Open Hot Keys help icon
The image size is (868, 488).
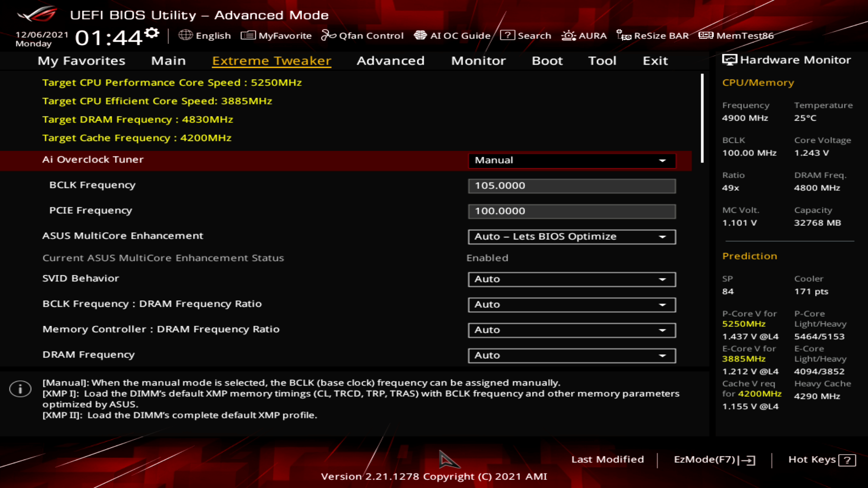tap(847, 460)
